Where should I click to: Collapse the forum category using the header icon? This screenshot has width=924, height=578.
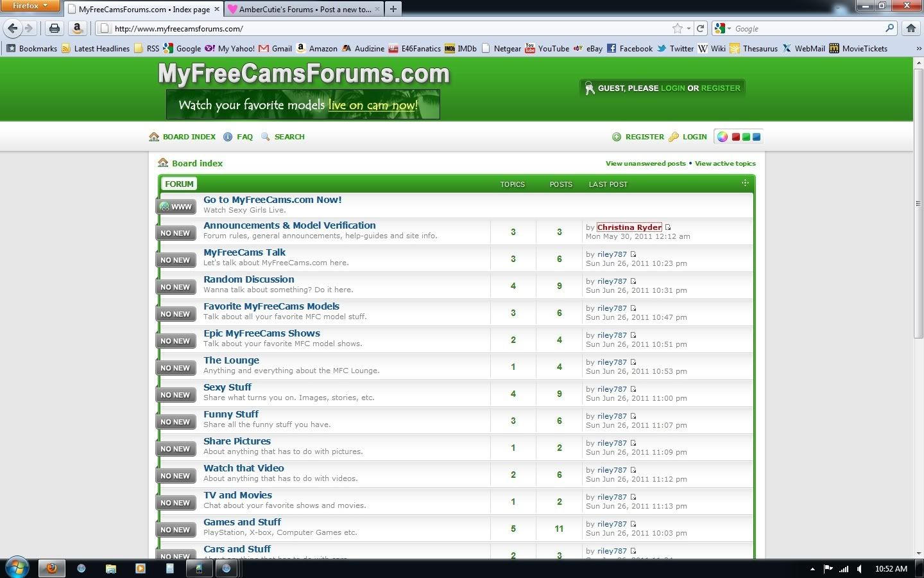[745, 183]
